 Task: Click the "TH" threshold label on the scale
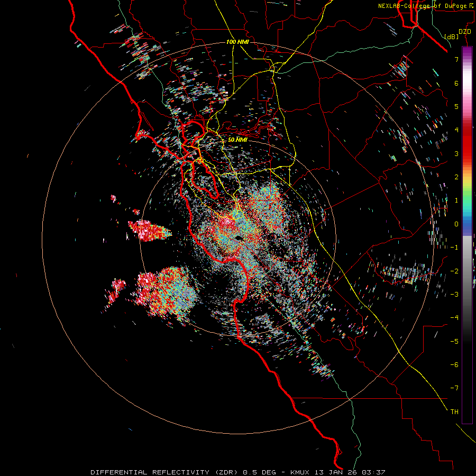(x=454, y=412)
